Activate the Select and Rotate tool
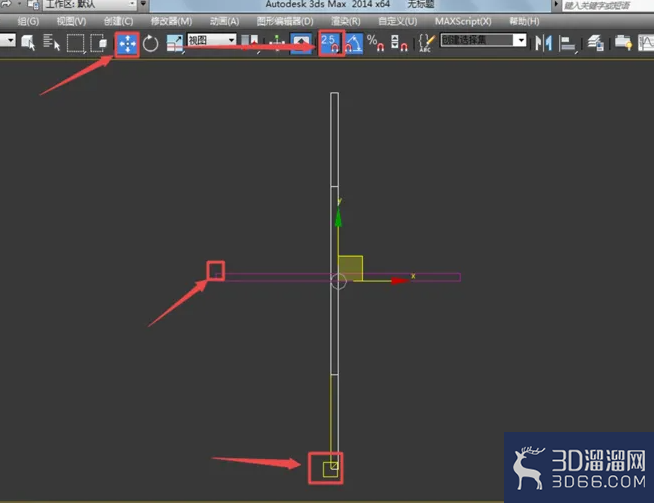 (151, 43)
